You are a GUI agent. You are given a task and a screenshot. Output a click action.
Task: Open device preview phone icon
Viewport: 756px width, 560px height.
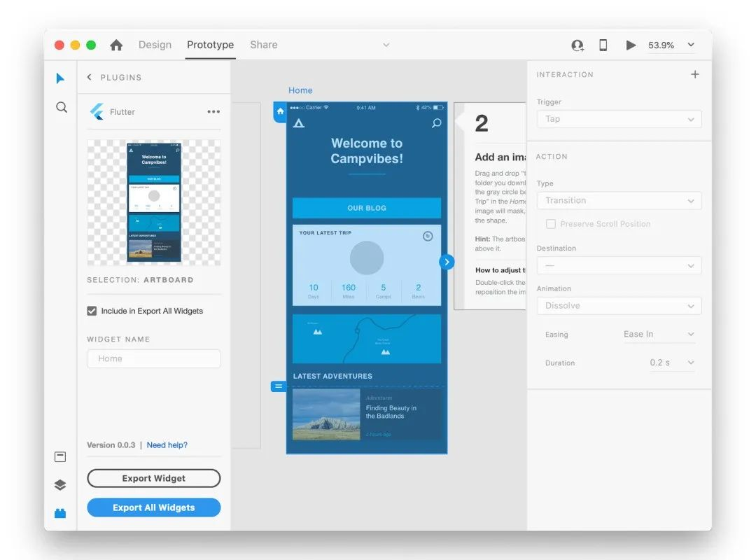point(603,45)
